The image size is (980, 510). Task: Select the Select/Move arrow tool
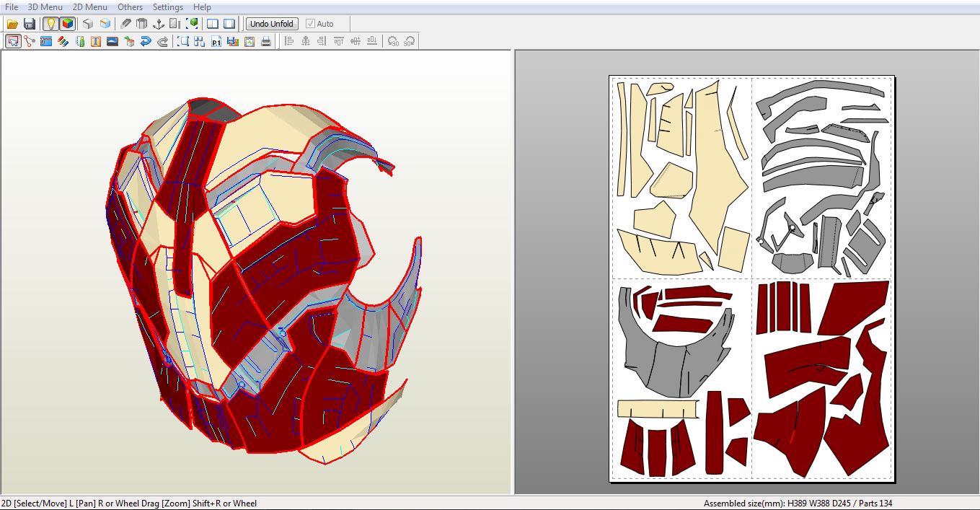[13, 41]
